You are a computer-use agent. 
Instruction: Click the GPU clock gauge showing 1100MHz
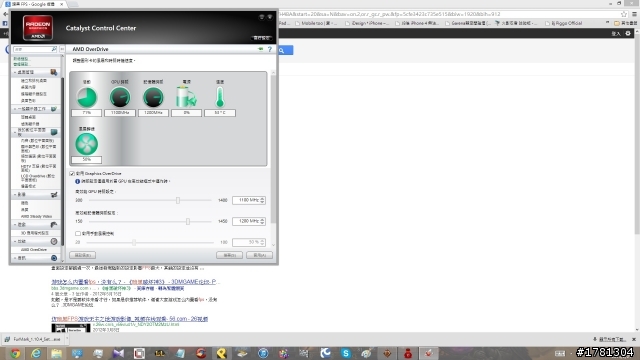point(120,98)
